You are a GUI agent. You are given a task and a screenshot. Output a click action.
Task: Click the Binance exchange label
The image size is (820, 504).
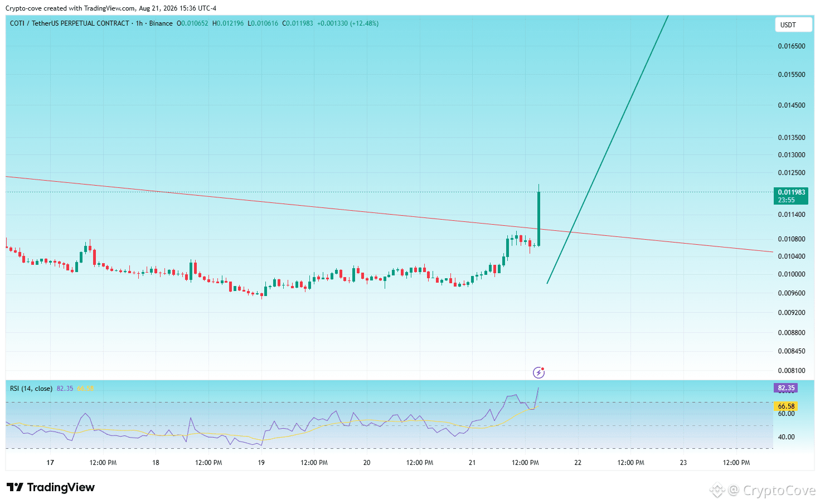(161, 23)
